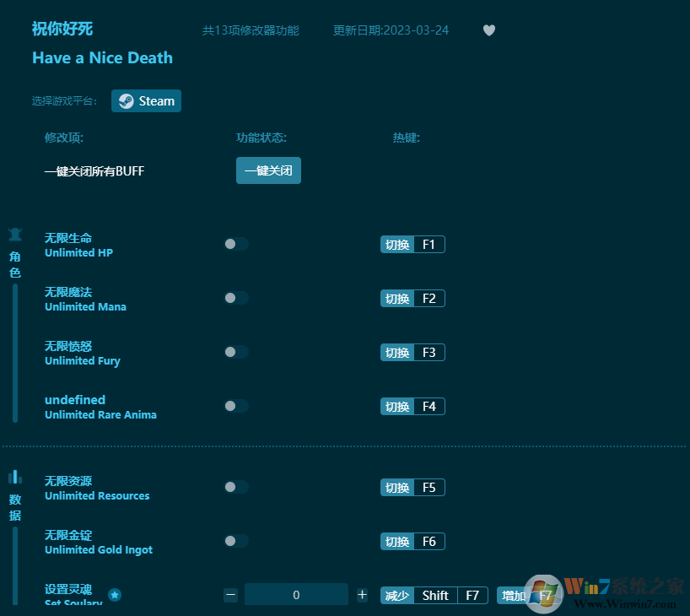The height and width of the screenshot is (616, 690).
Task: Enable the Unlimited Resources toggle
Action: tap(236, 487)
